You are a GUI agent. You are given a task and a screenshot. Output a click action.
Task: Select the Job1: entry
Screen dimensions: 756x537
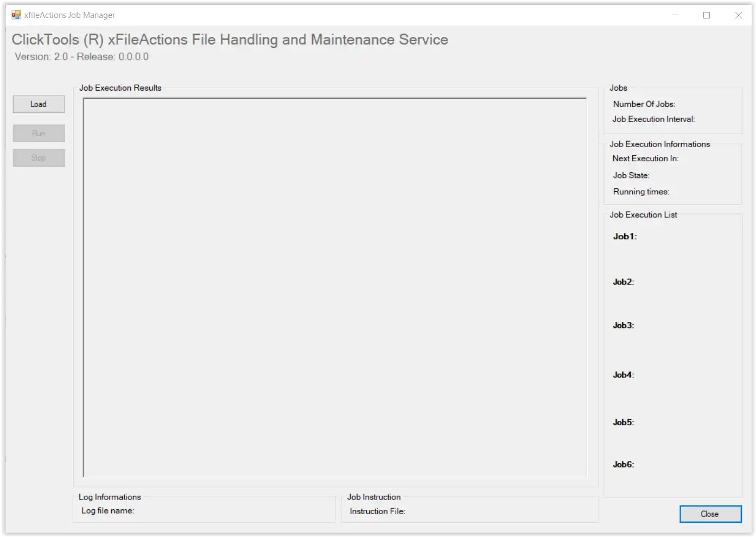tap(625, 236)
